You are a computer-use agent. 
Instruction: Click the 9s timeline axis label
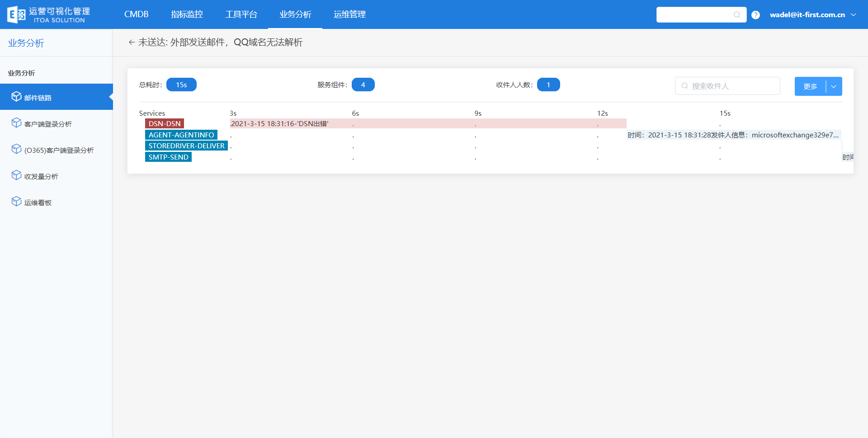478,113
